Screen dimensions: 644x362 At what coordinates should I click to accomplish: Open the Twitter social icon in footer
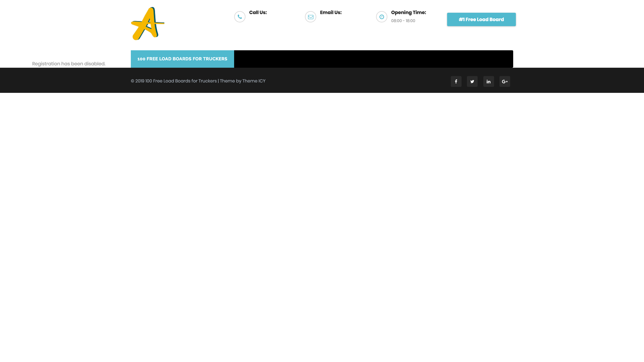click(472, 81)
